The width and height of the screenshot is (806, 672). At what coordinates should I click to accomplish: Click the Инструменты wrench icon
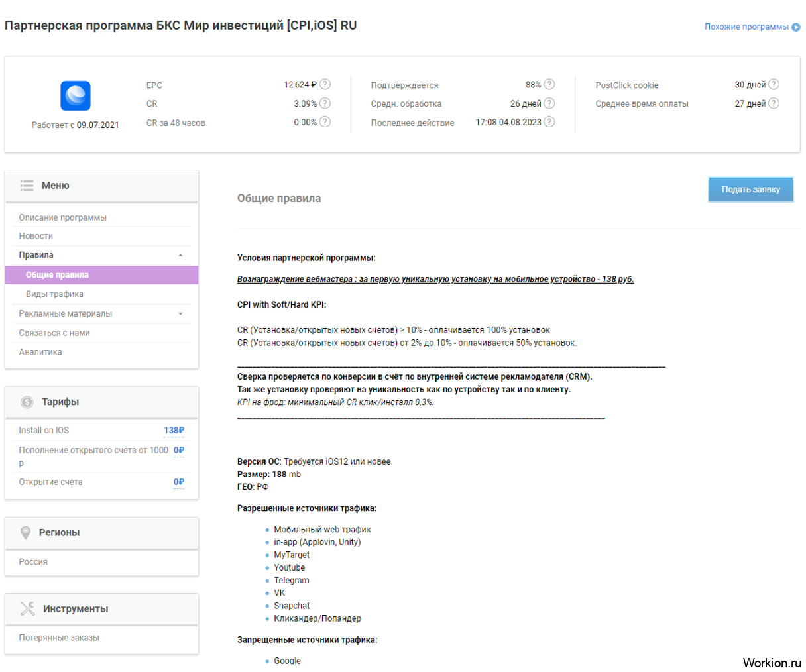[x=28, y=608]
